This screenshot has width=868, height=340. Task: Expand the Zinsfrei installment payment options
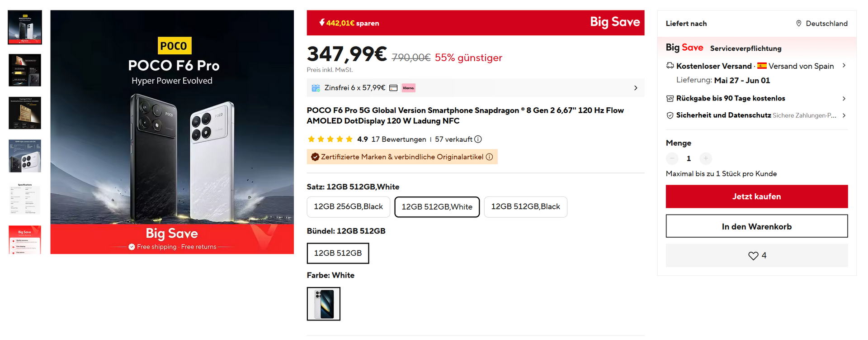tap(635, 88)
